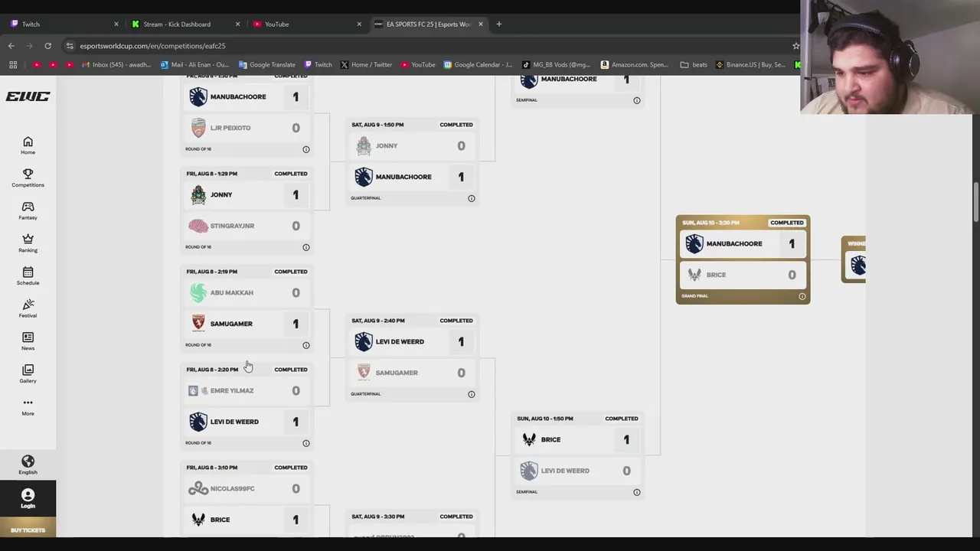Click MANUBACHOORE in the Grand Final card
The image size is (980, 551).
(734, 243)
